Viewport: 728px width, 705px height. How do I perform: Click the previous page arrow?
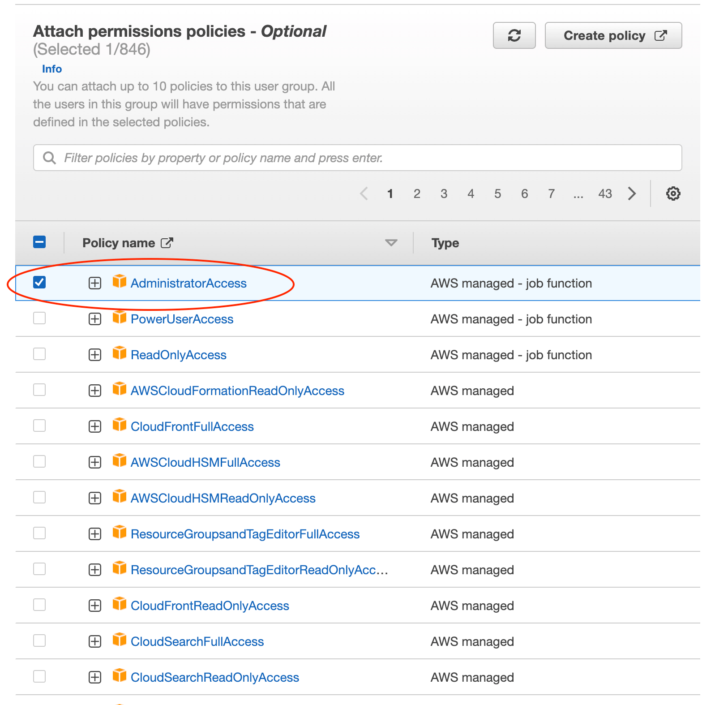pyautogui.click(x=364, y=193)
